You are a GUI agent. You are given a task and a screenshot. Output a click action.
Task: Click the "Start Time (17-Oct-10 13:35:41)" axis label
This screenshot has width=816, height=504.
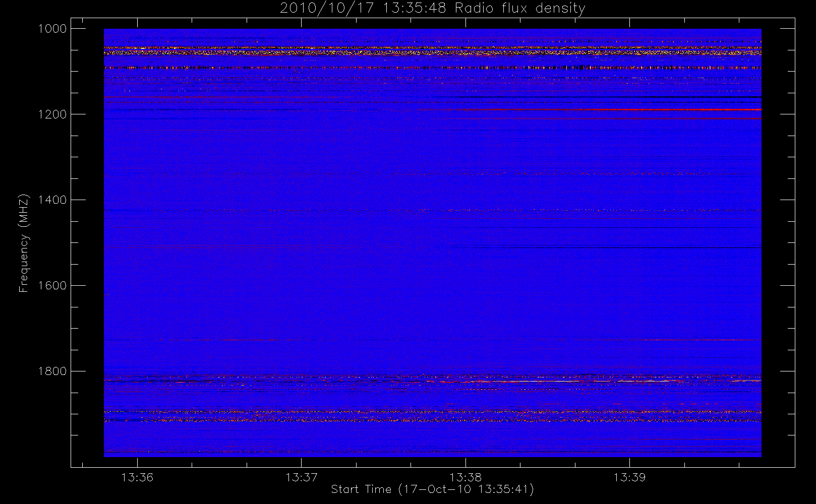432,489
